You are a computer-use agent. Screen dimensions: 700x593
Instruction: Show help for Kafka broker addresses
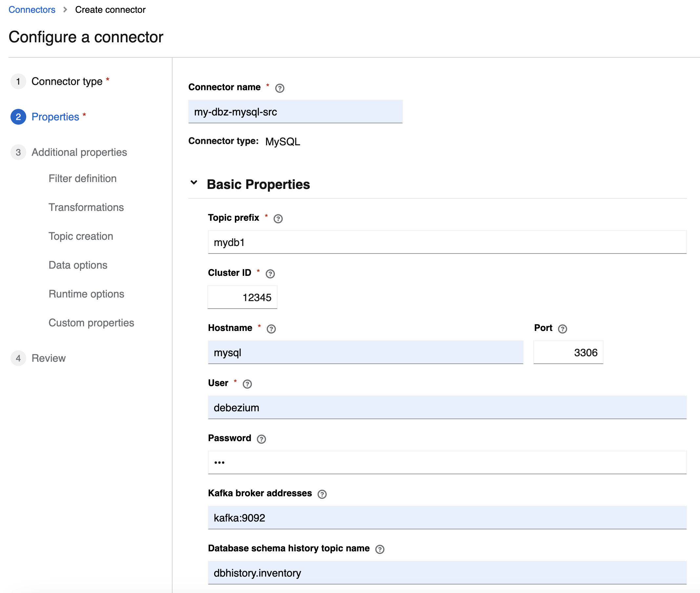click(x=322, y=494)
